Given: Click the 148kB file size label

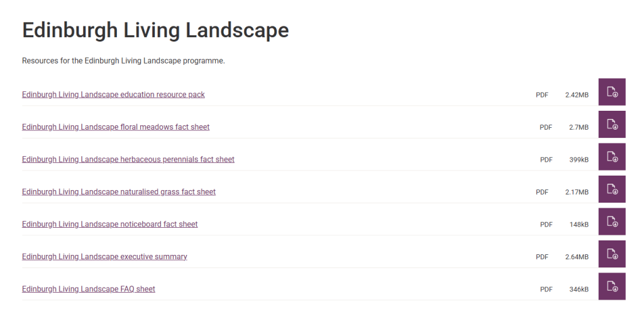Looking at the screenshot, I should (579, 225).
